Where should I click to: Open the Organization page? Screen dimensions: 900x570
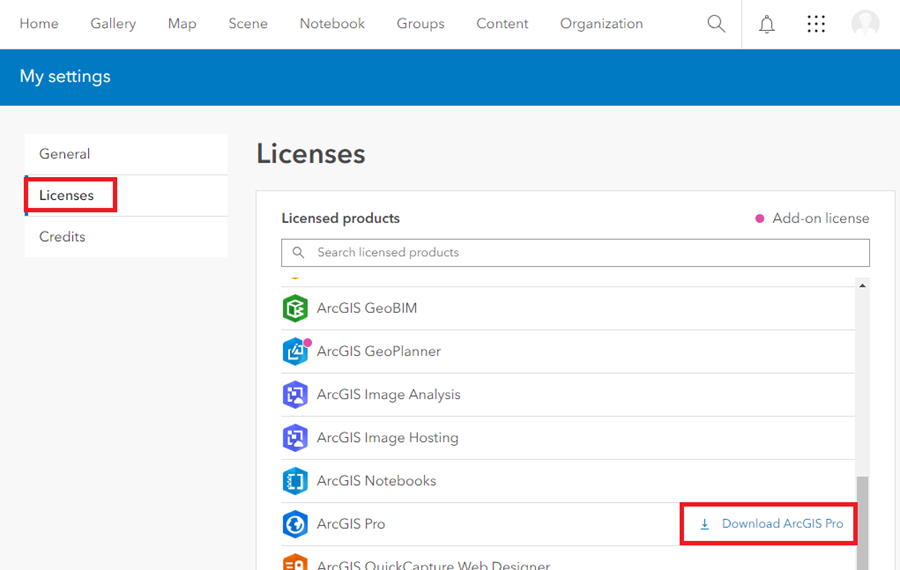pos(602,24)
